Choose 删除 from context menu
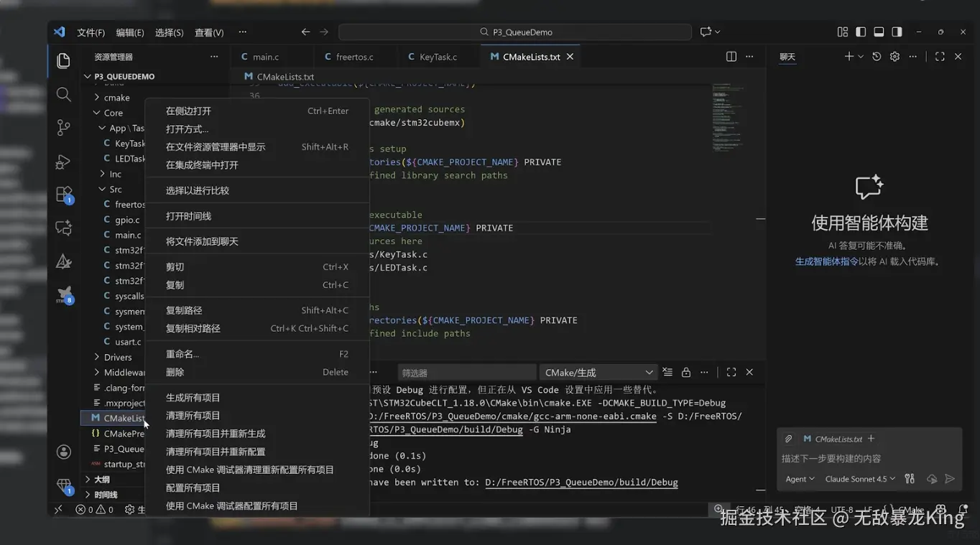This screenshot has height=545, width=980. pos(257,373)
